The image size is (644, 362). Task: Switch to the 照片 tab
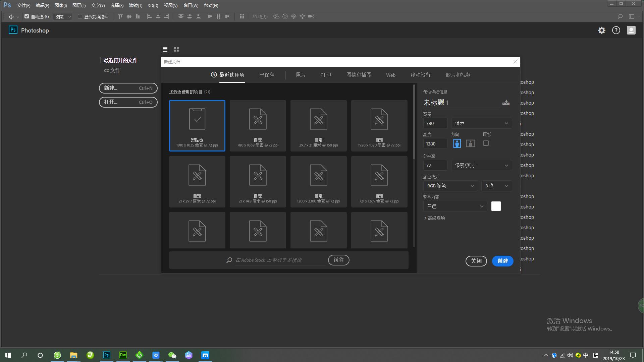tap(301, 75)
